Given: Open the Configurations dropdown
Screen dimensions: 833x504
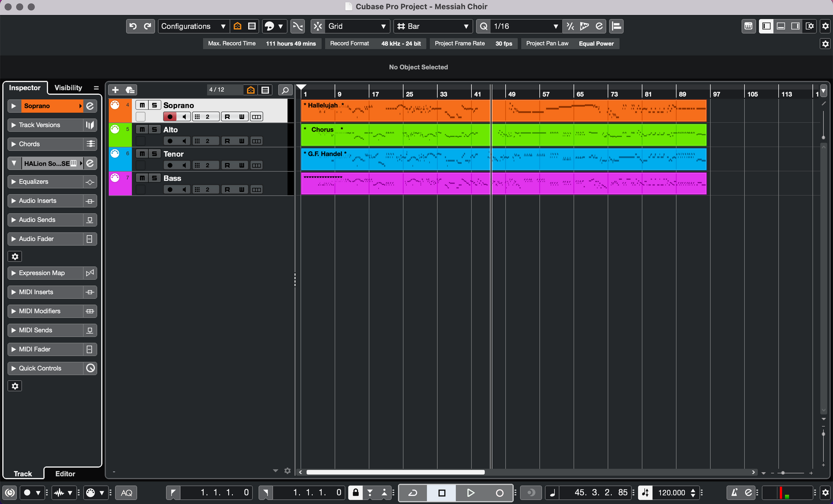Looking at the screenshot, I should 193,26.
